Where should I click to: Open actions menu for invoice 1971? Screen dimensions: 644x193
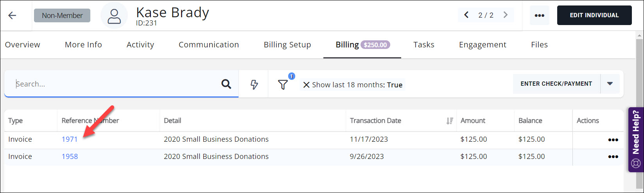(x=613, y=140)
